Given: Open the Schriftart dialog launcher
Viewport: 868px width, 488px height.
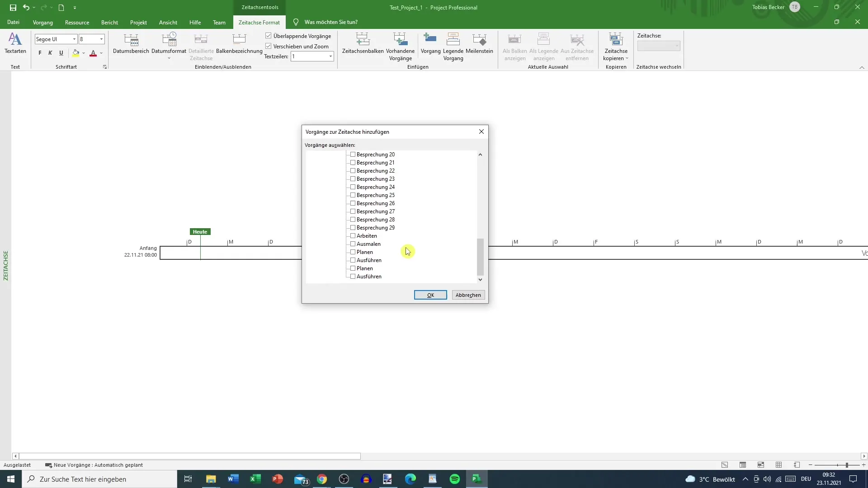Looking at the screenshot, I should (x=105, y=67).
